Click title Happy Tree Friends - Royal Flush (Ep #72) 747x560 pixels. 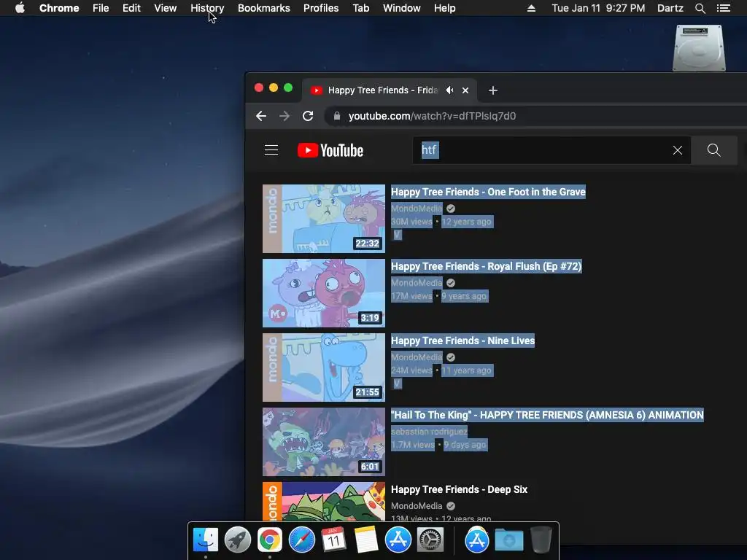click(487, 266)
